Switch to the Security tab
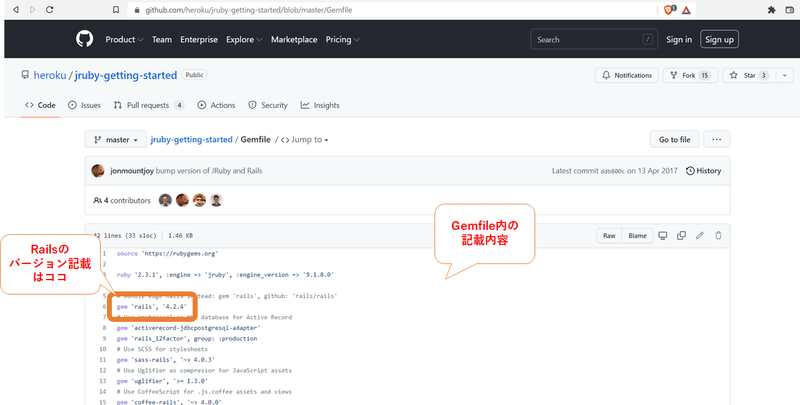The width and height of the screenshot is (800, 405). [x=268, y=105]
